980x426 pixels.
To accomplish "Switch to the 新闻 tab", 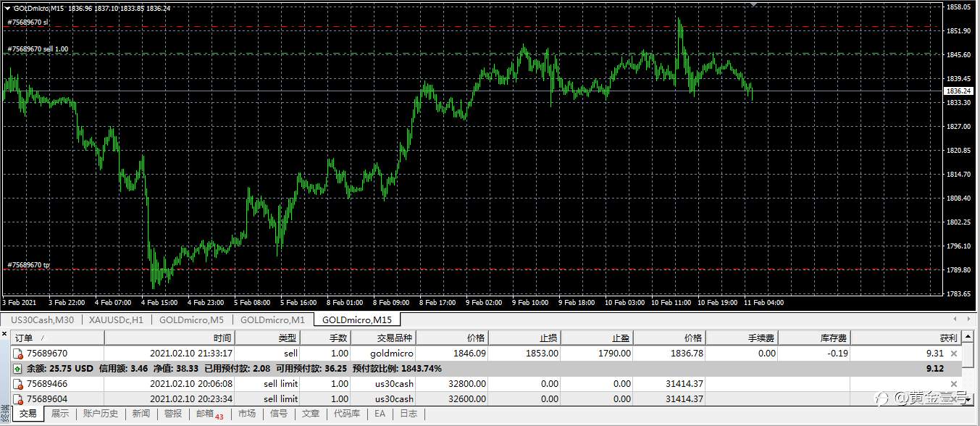I will (141, 414).
